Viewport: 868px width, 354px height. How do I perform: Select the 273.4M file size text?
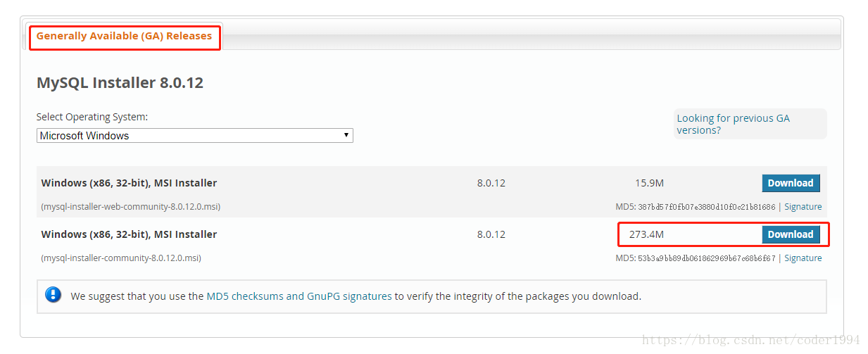point(646,234)
